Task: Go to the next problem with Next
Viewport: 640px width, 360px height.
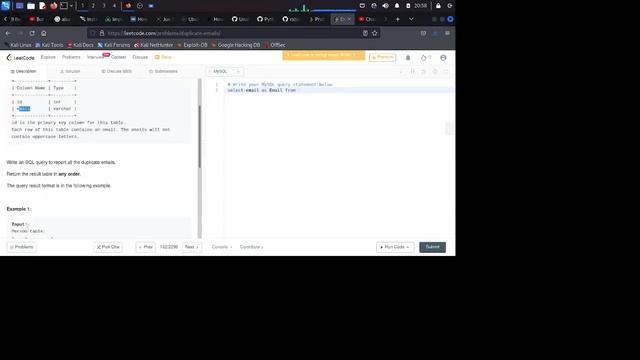Action: pos(191,247)
